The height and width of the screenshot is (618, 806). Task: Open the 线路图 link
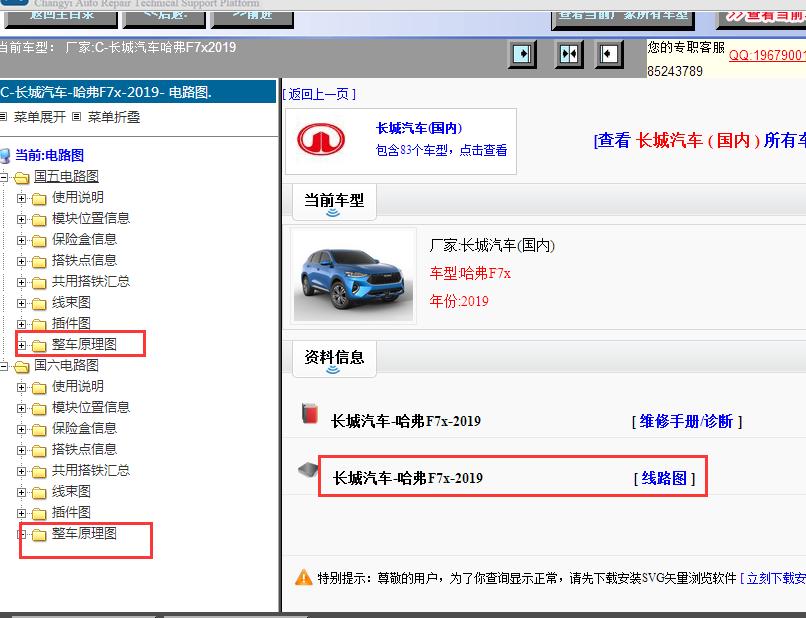664,479
